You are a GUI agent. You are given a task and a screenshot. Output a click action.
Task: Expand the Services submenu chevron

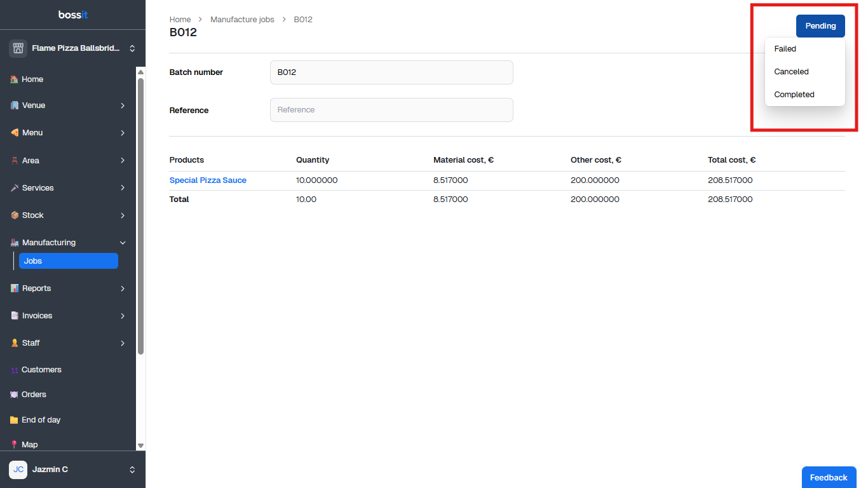click(123, 188)
